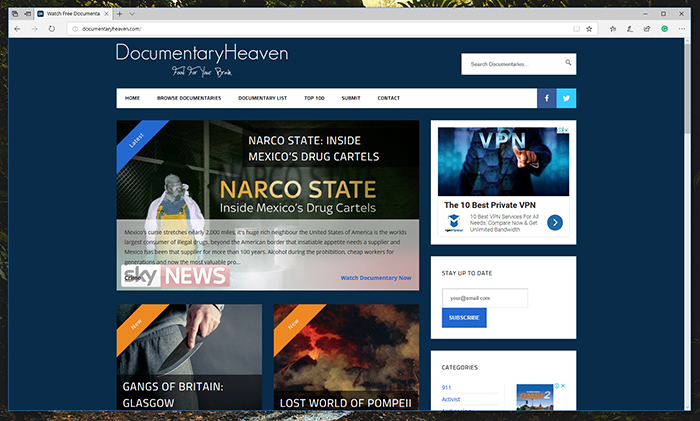Click the Facebook icon in the nav bar

546,98
